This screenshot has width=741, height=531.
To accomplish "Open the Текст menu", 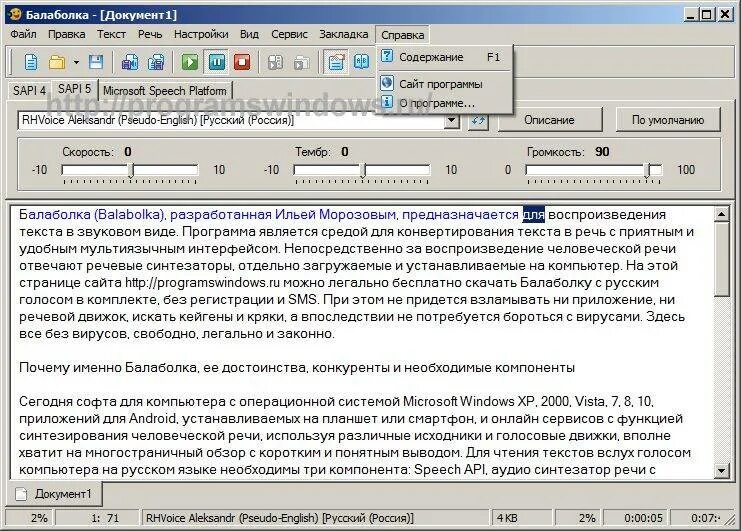I will [x=112, y=34].
